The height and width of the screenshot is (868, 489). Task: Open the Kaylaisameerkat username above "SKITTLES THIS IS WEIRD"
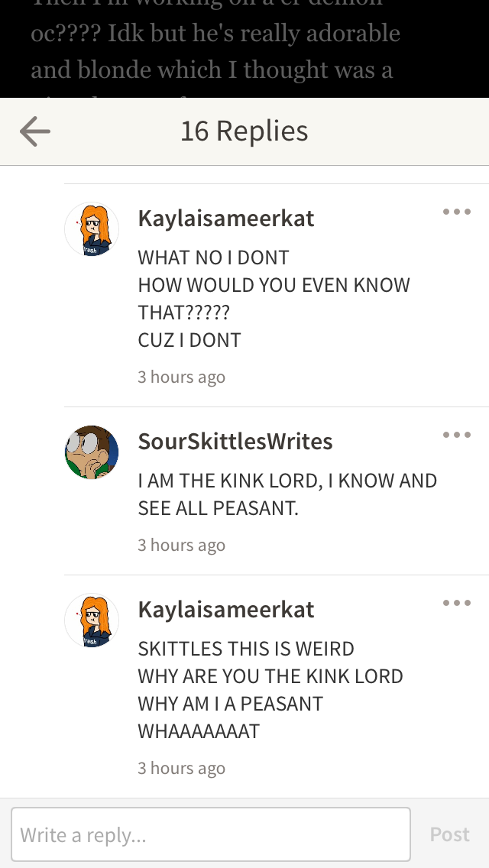click(x=226, y=610)
